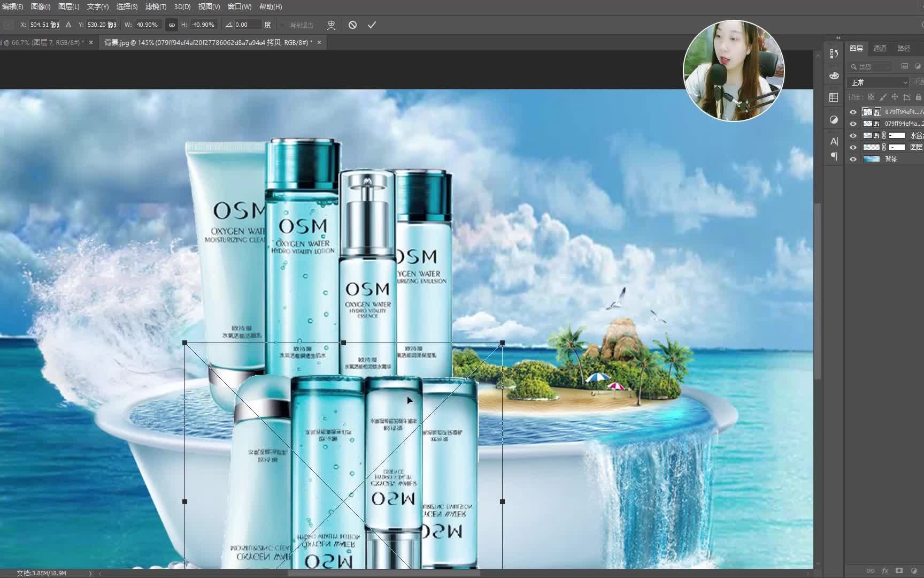Switch to the 图层 panel tab
This screenshot has height=578, width=924.
click(x=856, y=48)
